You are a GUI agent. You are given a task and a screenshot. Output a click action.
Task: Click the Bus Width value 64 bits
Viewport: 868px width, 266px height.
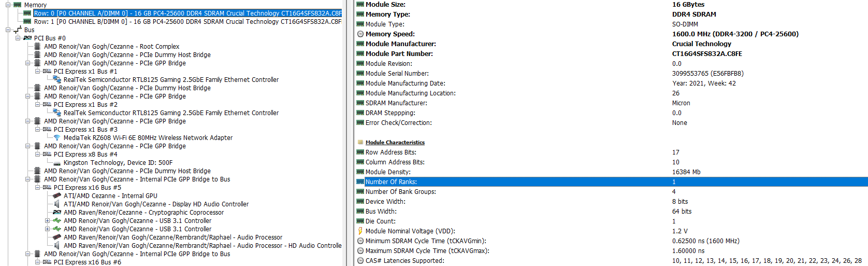[x=682, y=212]
